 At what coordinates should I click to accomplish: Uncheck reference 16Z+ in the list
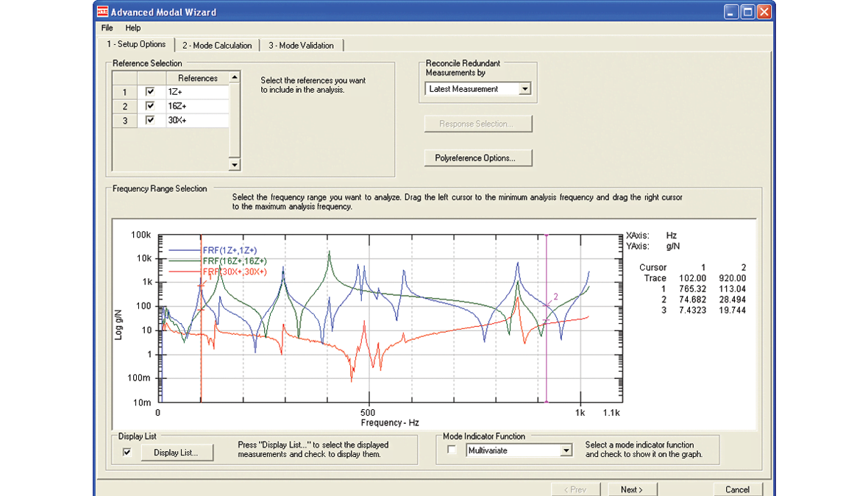(x=151, y=106)
